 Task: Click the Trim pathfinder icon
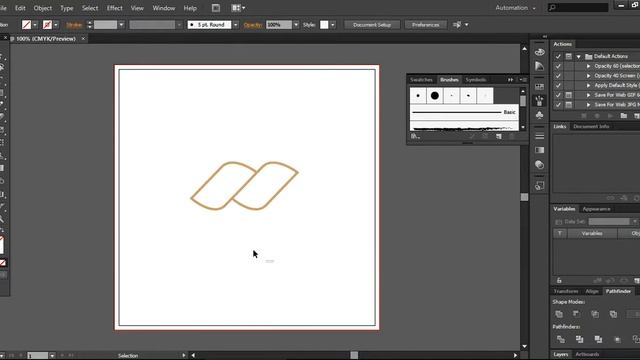(x=580, y=339)
